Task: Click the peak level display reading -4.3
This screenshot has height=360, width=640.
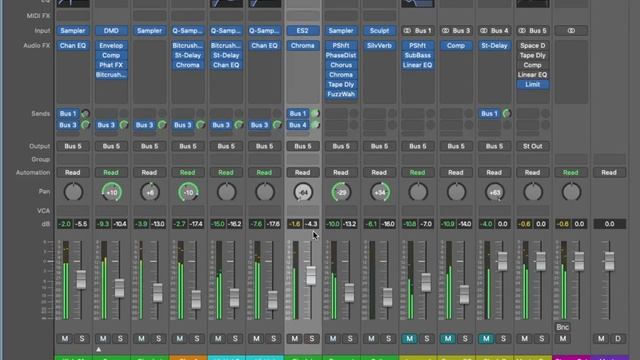Action: 311,224
